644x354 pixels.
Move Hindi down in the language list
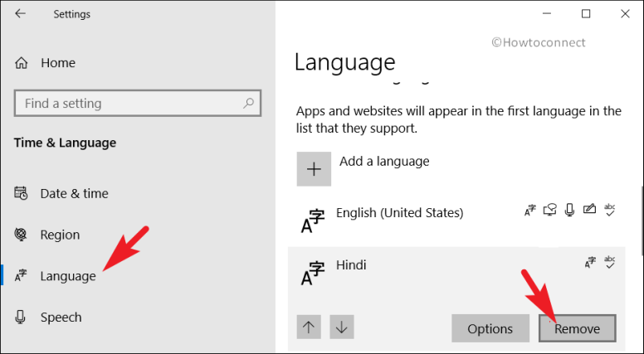341,327
